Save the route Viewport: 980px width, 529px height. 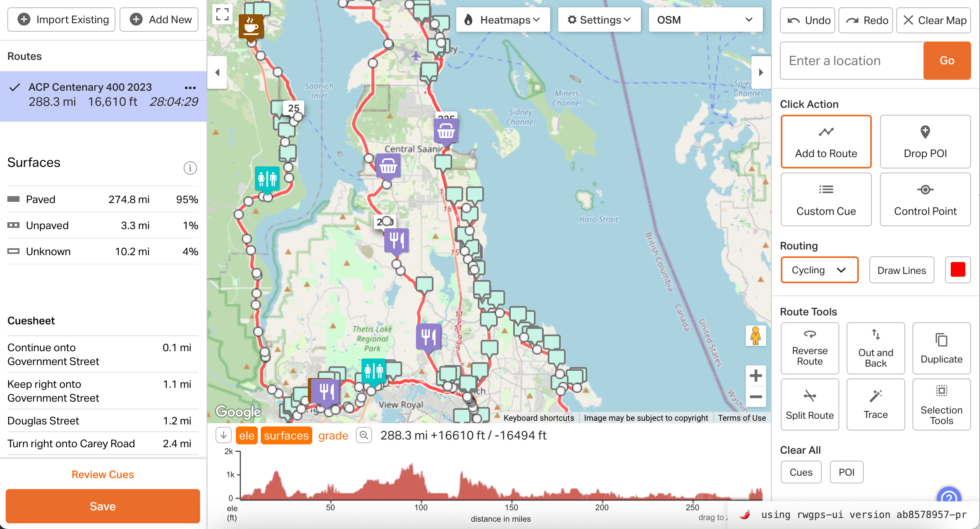(x=102, y=506)
